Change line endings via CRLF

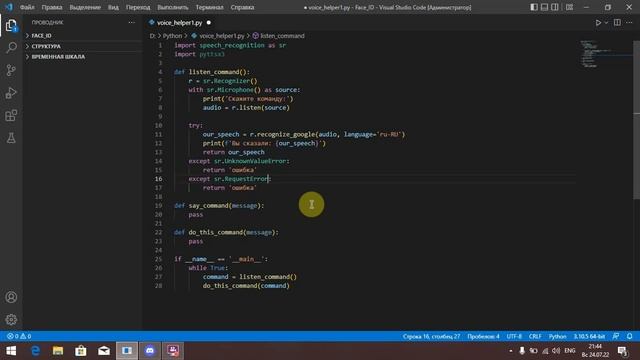[535, 336]
